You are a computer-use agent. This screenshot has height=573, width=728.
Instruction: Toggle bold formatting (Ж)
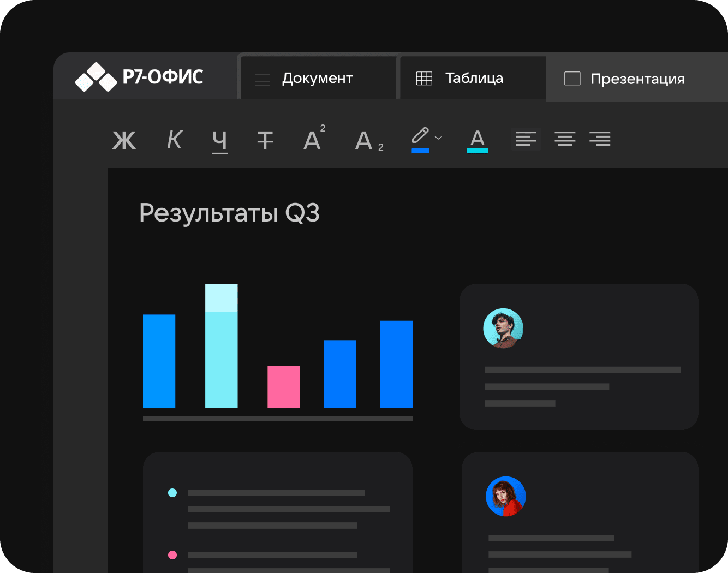click(124, 140)
